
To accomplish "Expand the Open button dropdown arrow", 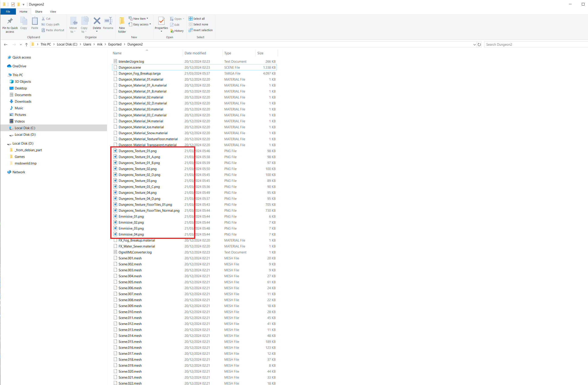I will tap(184, 19).
